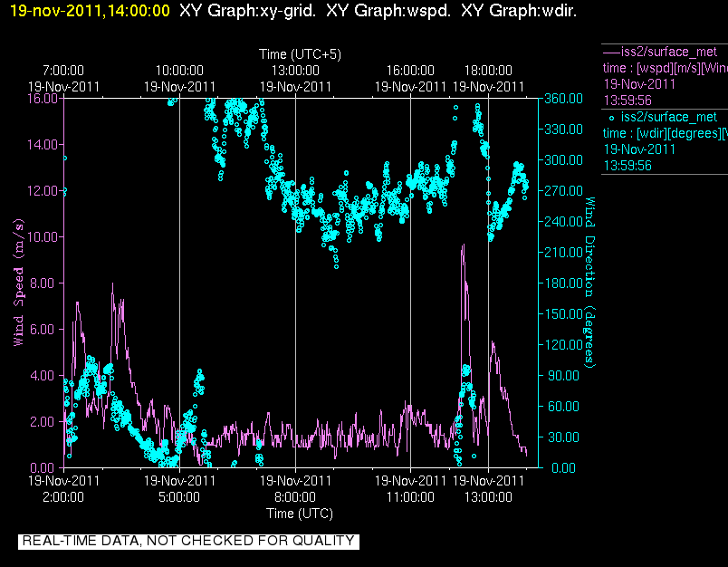Pick the 11:00:00 tick on bottom time axis
Screen dimensions: 728x567
click(410, 497)
